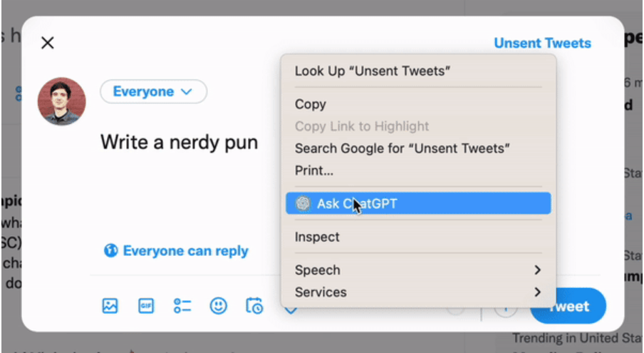Click the globe icon beside Everyone can reply

pos(110,250)
